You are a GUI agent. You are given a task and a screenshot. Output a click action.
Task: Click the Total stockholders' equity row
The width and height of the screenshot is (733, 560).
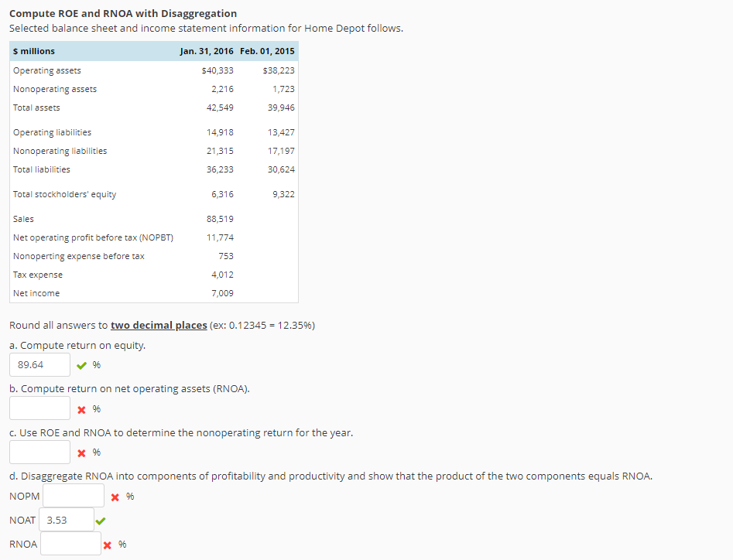63,194
